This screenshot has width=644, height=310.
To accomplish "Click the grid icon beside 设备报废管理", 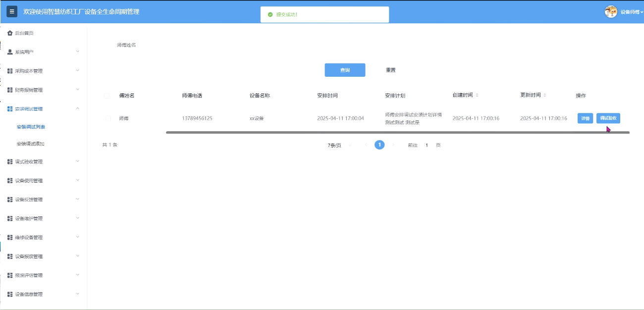I will [x=10, y=257].
